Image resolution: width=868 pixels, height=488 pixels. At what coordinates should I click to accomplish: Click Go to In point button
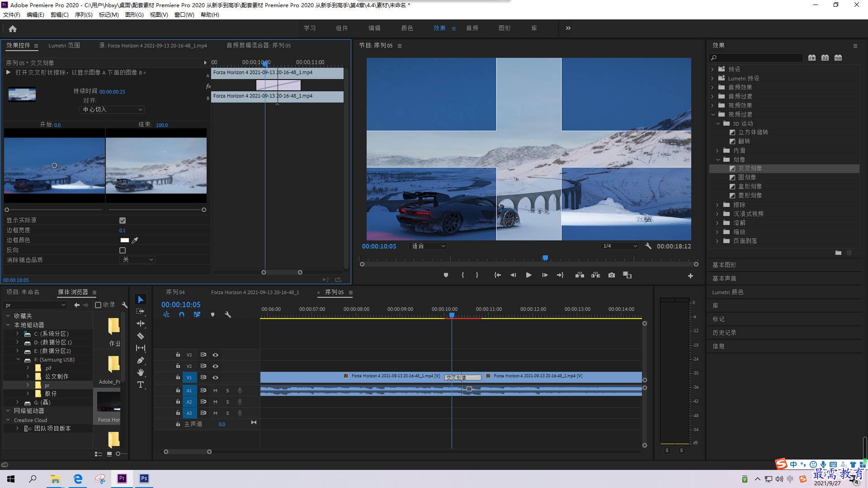pos(497,275)
